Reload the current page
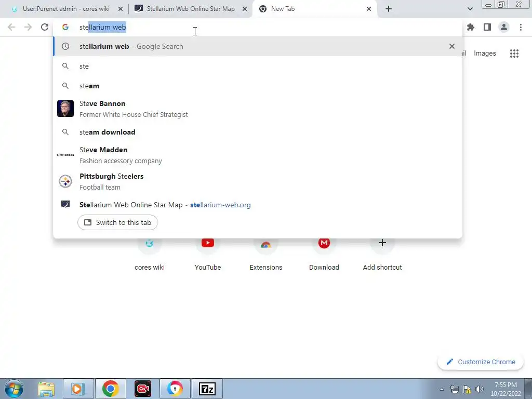The width and height of the screenshot is (532, 399). pos(45,27)
